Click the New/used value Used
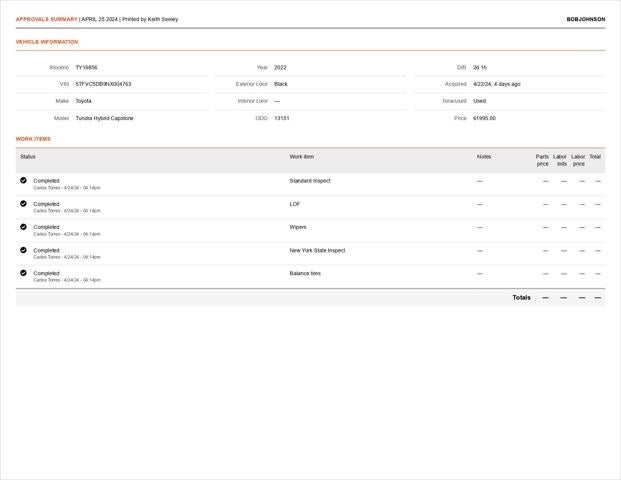 pyautogui.click(x=480, y=101)
